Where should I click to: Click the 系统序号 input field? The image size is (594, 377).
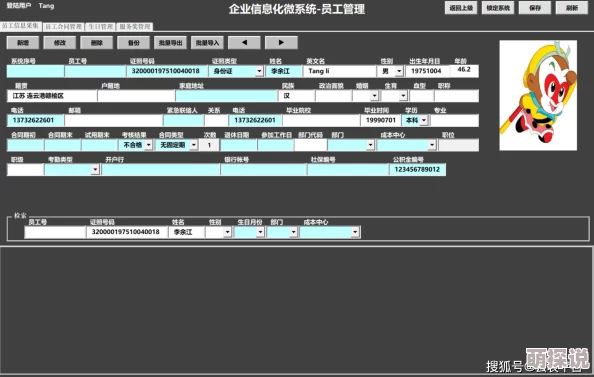[x=36, y=71]
